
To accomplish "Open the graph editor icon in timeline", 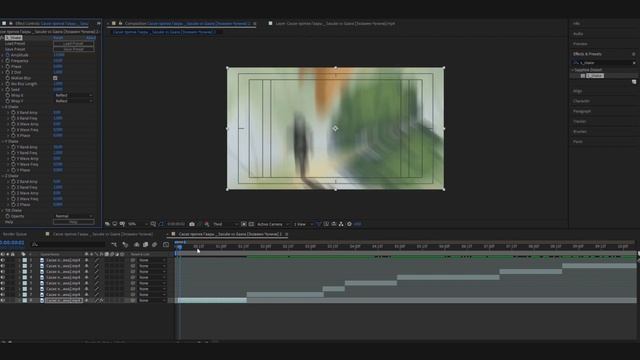I will (166, 244).
